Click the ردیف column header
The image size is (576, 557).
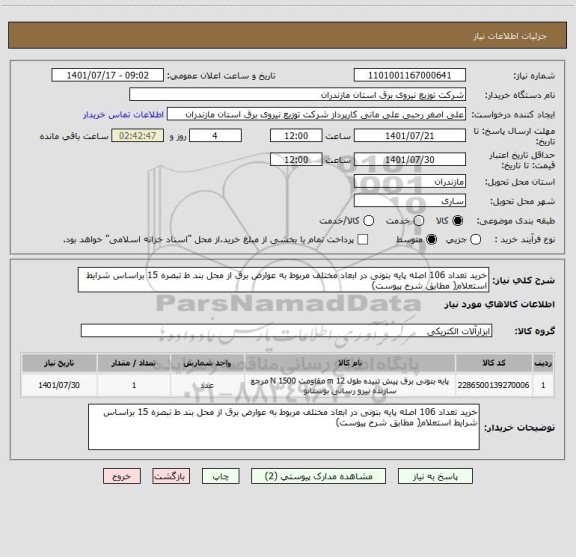pyautogui.click(x=543, y=363)
